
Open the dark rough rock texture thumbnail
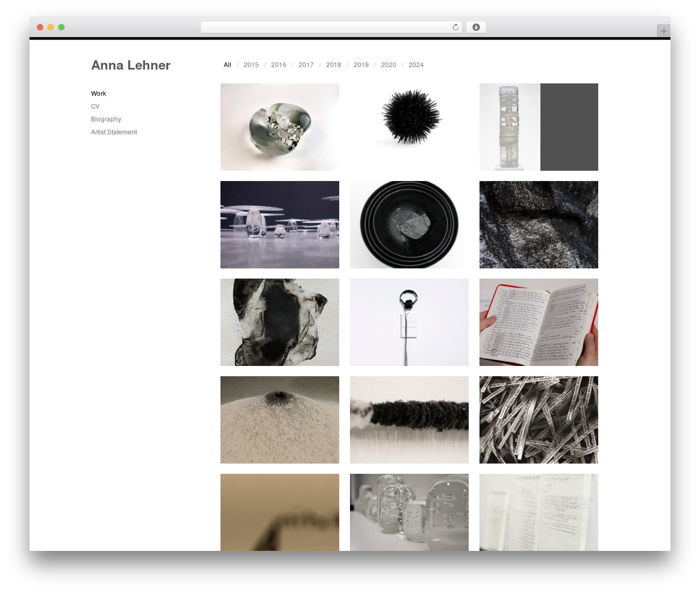pyautogui.click(x=539, y=225)
